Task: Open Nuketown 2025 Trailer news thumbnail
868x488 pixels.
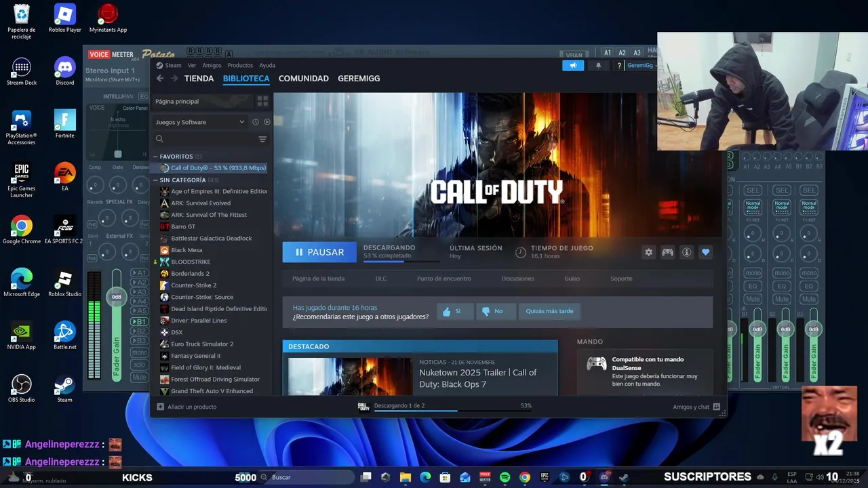Action: [350, 376]
